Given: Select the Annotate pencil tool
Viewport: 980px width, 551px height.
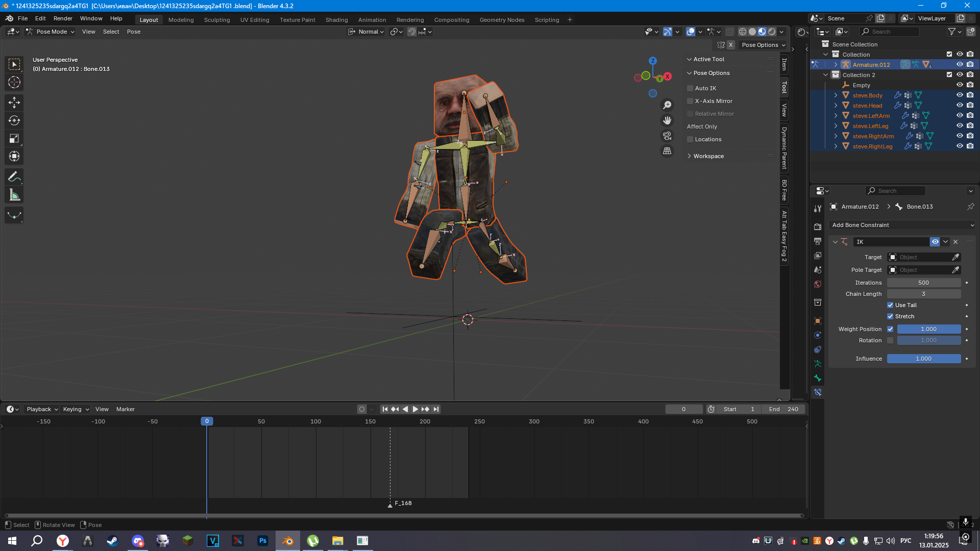Looking at the screenshot, I should pyautogui.click(x=14, y=177).
